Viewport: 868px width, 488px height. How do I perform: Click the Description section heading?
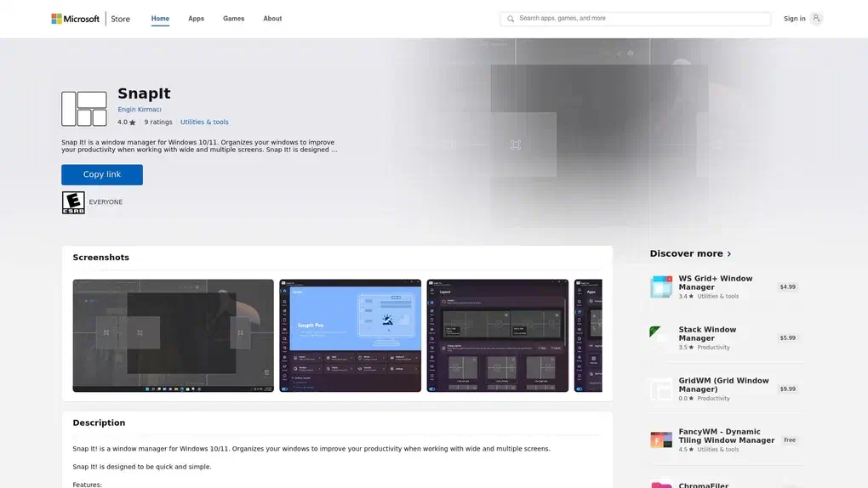point(99,423)
